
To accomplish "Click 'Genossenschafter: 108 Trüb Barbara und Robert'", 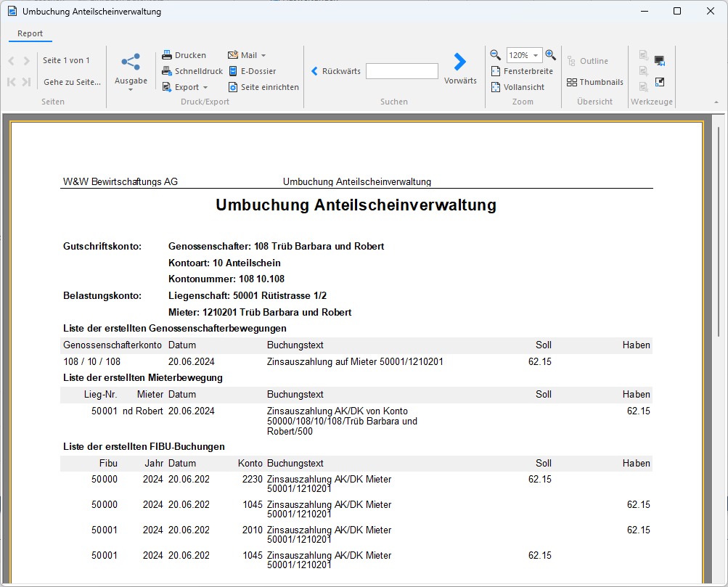I will coord(277,247).
